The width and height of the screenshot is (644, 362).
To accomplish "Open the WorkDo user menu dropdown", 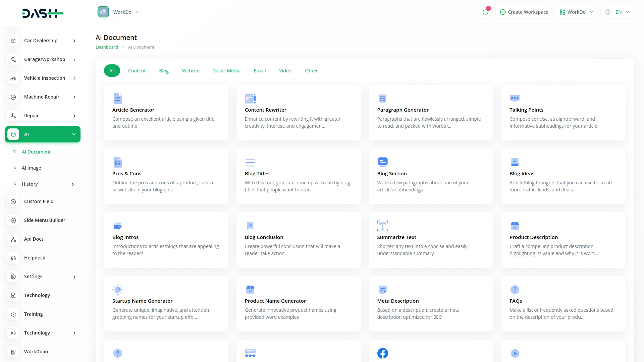I will [576, 12].
